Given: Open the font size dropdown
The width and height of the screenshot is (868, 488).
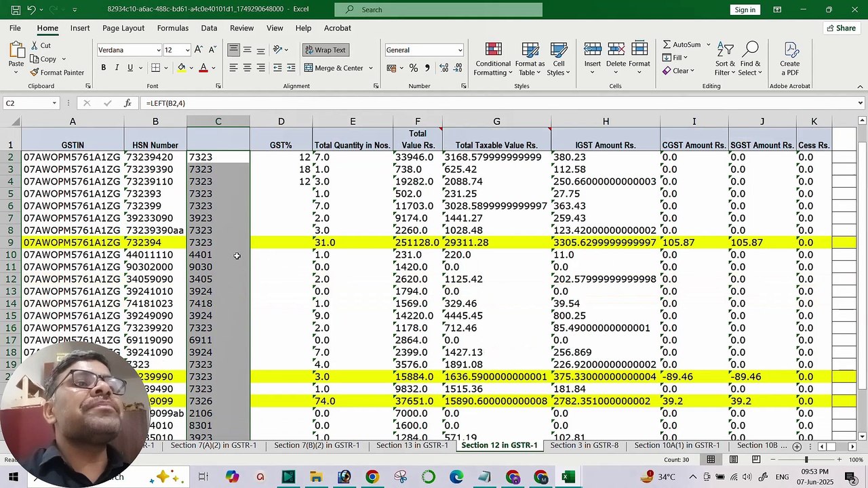Looking at the screenshot, I should pos(187,50).
